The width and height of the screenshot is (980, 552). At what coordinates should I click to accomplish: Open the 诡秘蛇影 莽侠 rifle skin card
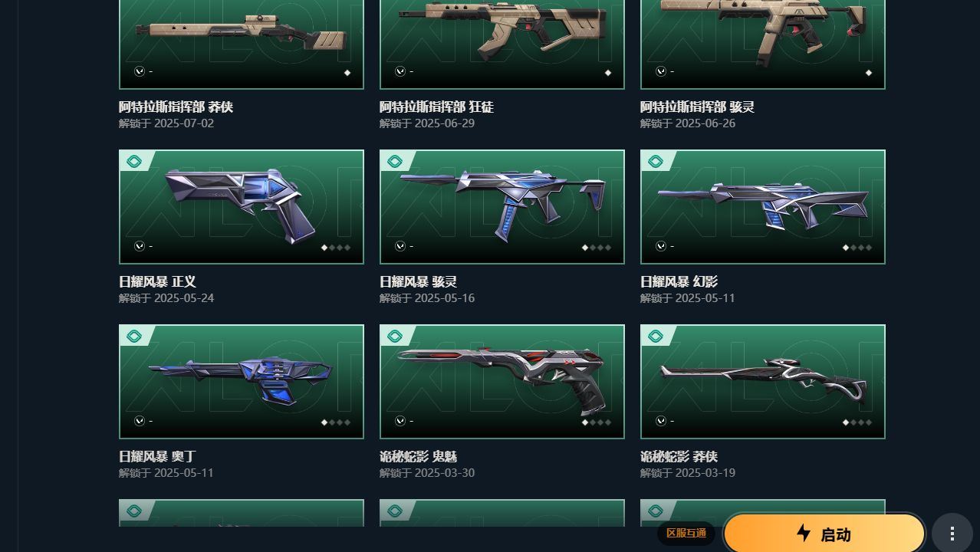[x=763, y=382]
